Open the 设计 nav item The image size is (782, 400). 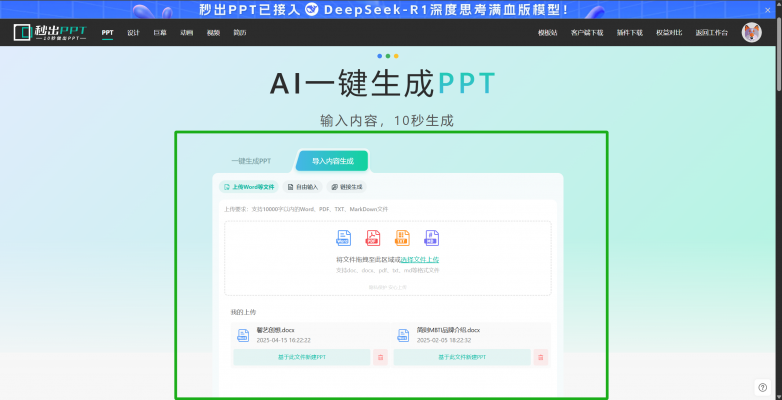point(133,33)
